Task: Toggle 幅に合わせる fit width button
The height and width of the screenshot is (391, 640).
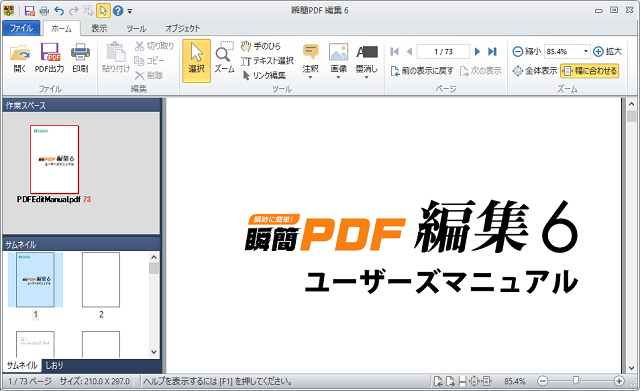Action: click(x=590, y=71)
